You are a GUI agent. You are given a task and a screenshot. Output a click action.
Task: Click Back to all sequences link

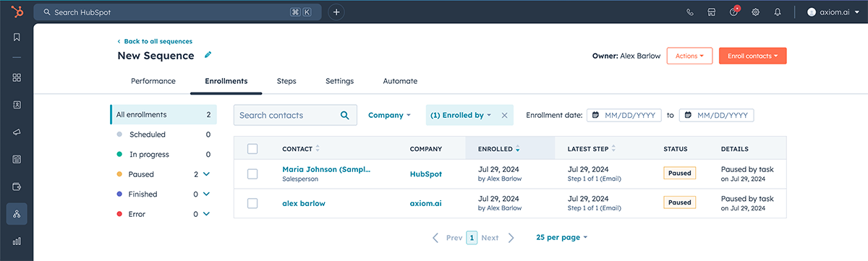(x=155, y=41)
